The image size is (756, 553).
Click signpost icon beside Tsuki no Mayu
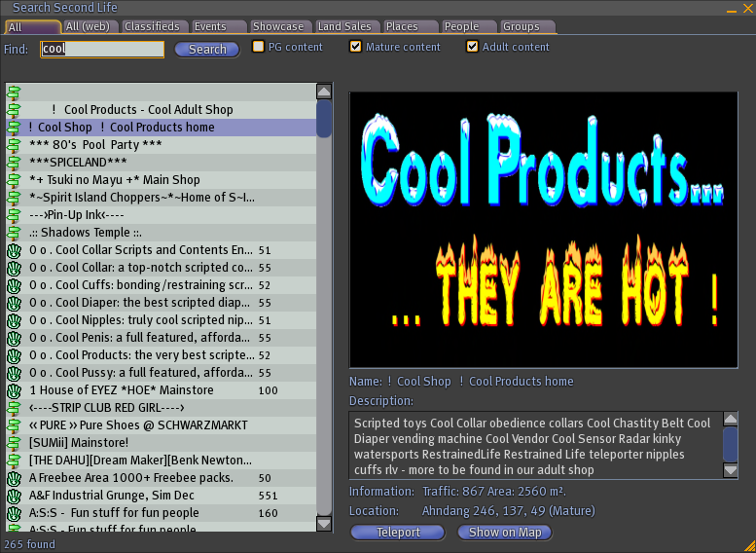pos(14,180)
